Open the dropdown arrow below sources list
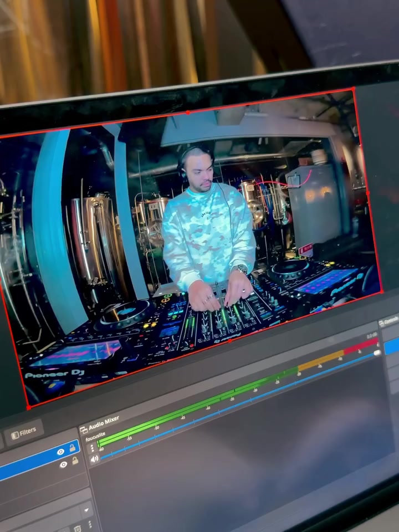Viewport: 399px width, 532px height. click(x=86, y=510)
